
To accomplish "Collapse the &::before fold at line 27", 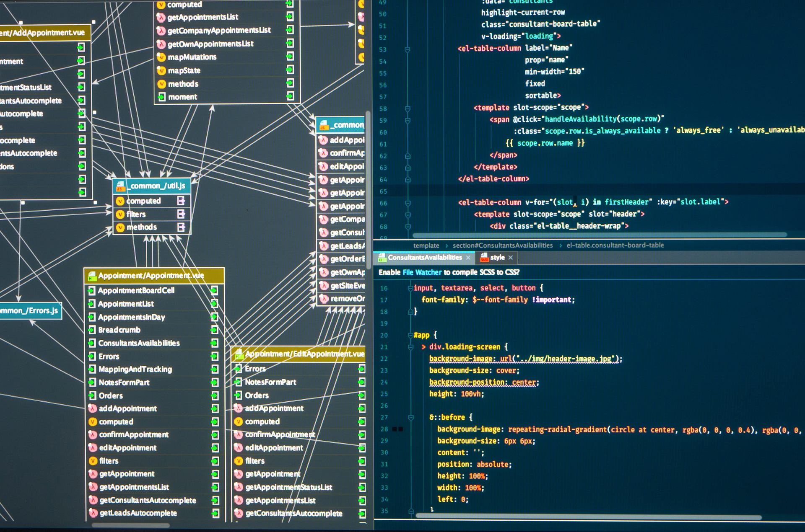I will pyautogui.click(x=411, y=418).
